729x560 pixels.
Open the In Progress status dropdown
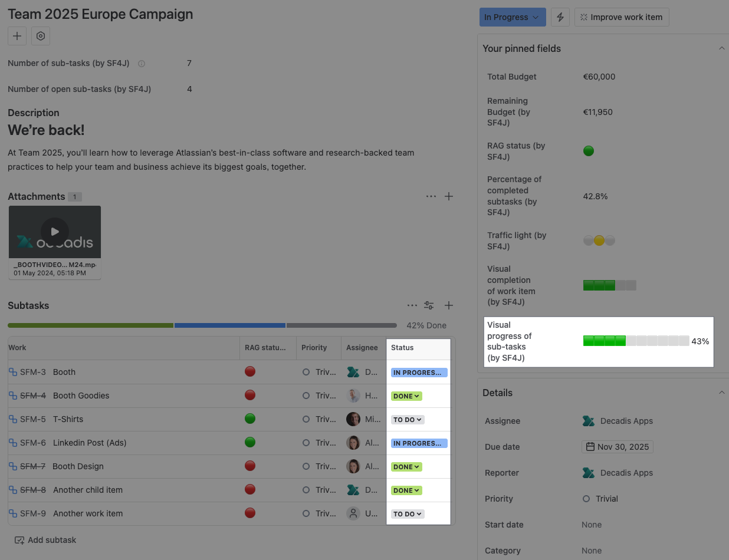point(512,17)
